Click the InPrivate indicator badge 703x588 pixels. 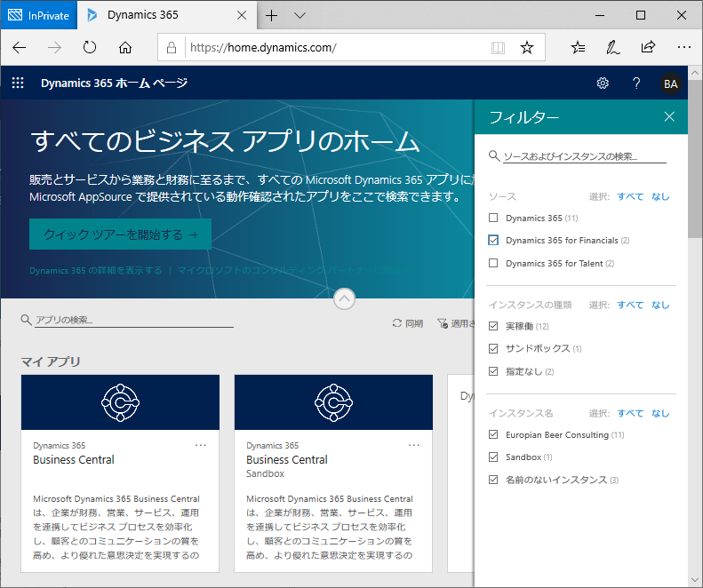[39, 15]
